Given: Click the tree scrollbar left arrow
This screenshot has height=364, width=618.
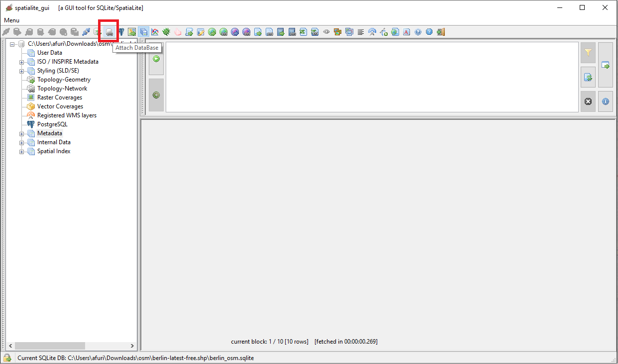Looking at the screenshot, I should [10, 346].
